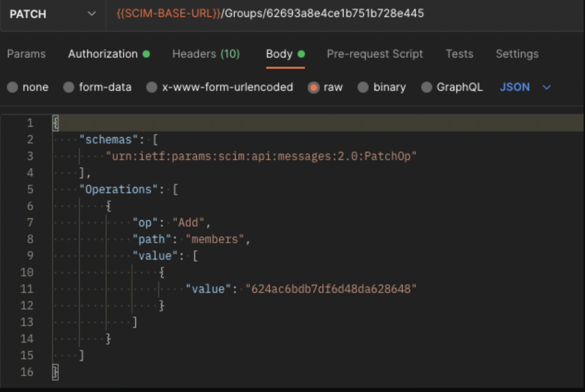Viewport: 585px width, 392px height.
Task: Select the GraphQL body type
Action: [427, 88]
